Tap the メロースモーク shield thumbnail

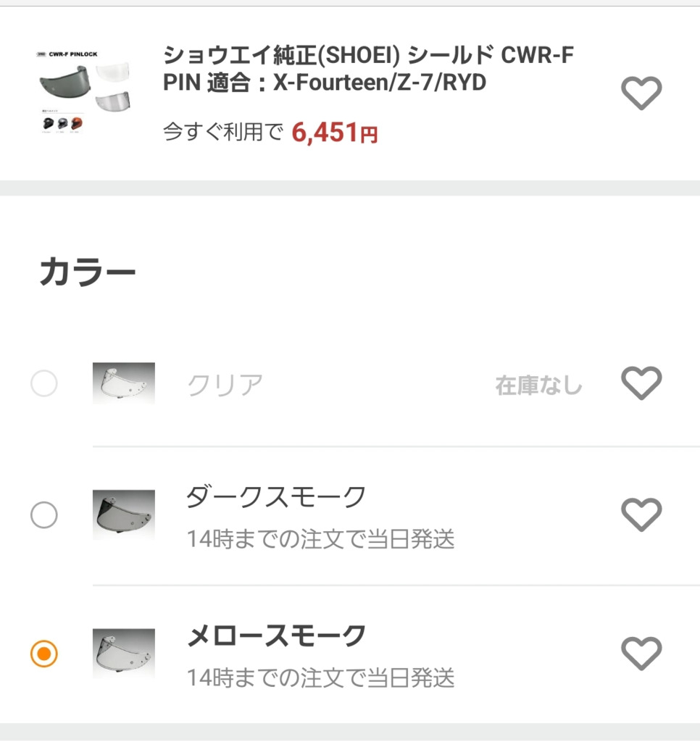(x=124, y=654)
